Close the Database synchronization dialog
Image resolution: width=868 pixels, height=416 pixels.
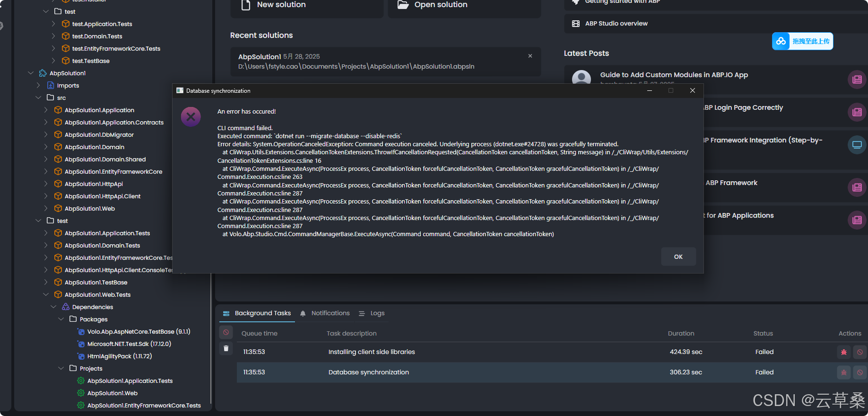692,90
